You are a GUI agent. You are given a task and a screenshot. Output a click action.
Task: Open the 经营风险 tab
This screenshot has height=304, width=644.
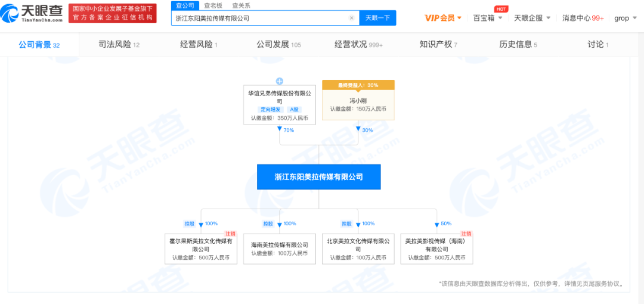199,45
